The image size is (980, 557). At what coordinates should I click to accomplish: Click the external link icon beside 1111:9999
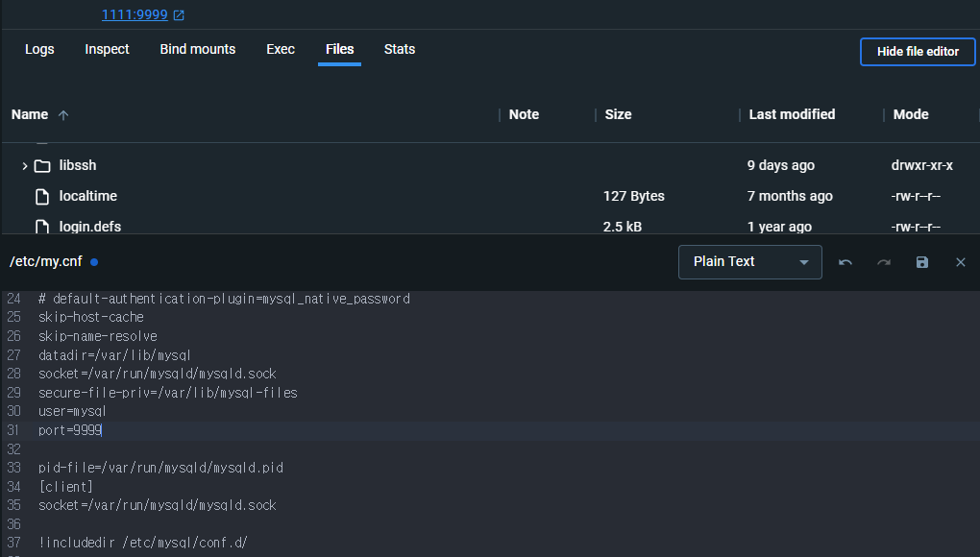[179, 15]
